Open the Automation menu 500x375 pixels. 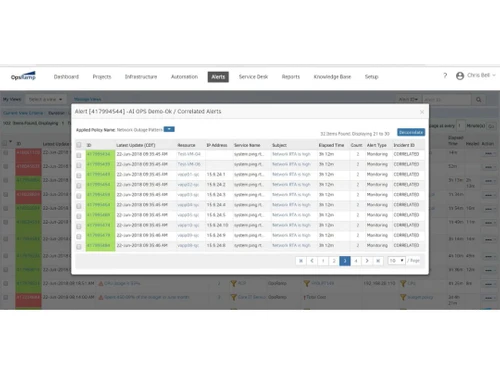(x=184, y=77)
